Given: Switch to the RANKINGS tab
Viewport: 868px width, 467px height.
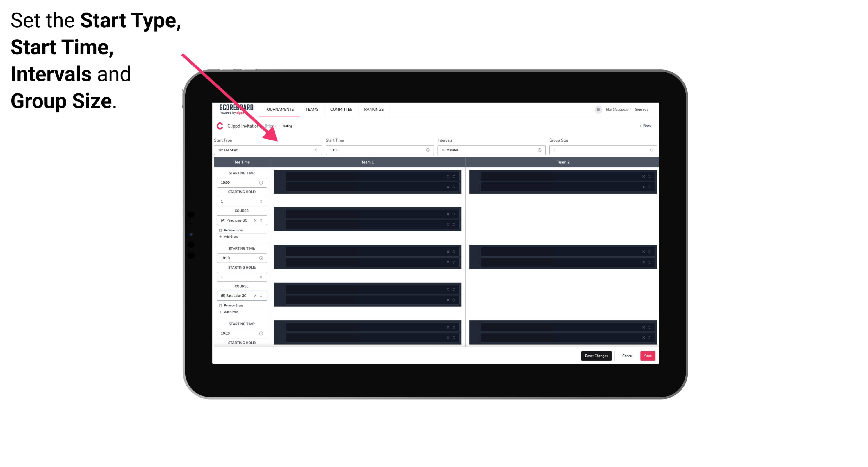Looking at the screenshot, I should point(374,109).
